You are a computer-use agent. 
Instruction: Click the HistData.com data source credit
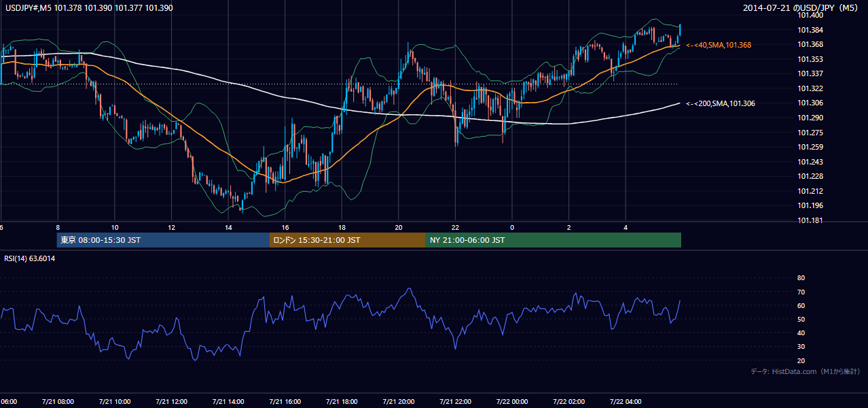pyautogui.click(x=805, y=371)
